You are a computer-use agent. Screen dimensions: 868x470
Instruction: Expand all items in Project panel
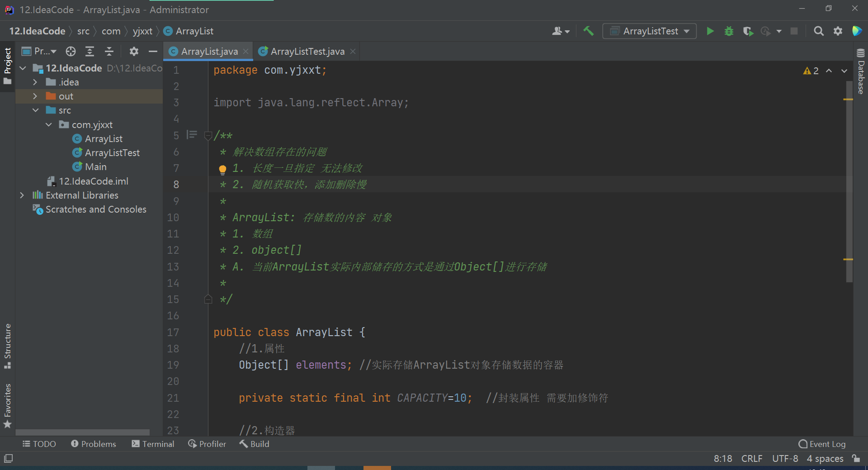point(90,51)
